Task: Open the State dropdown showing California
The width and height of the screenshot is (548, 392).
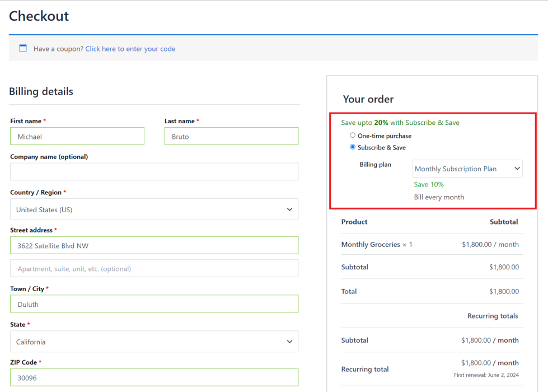Action: [x=154, y=342]
